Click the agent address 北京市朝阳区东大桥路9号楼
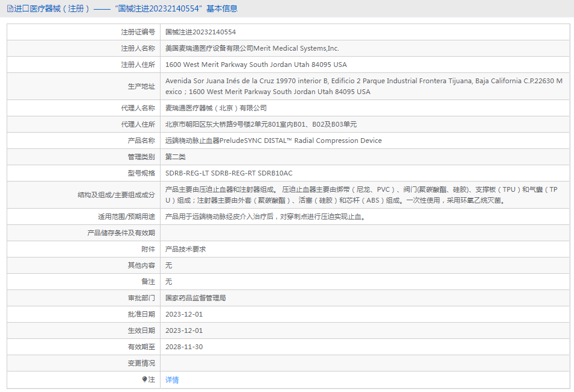Image resolution: width=574 pixels, height=392 pixels. 261,124
